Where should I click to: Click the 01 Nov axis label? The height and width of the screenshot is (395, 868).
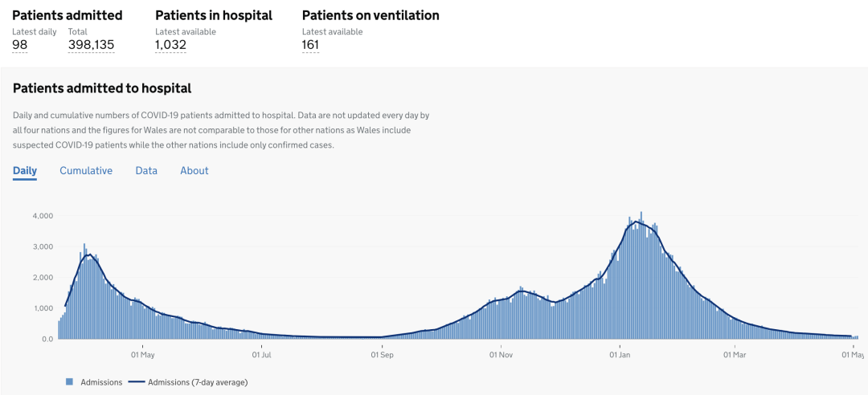tap(501, 354)
